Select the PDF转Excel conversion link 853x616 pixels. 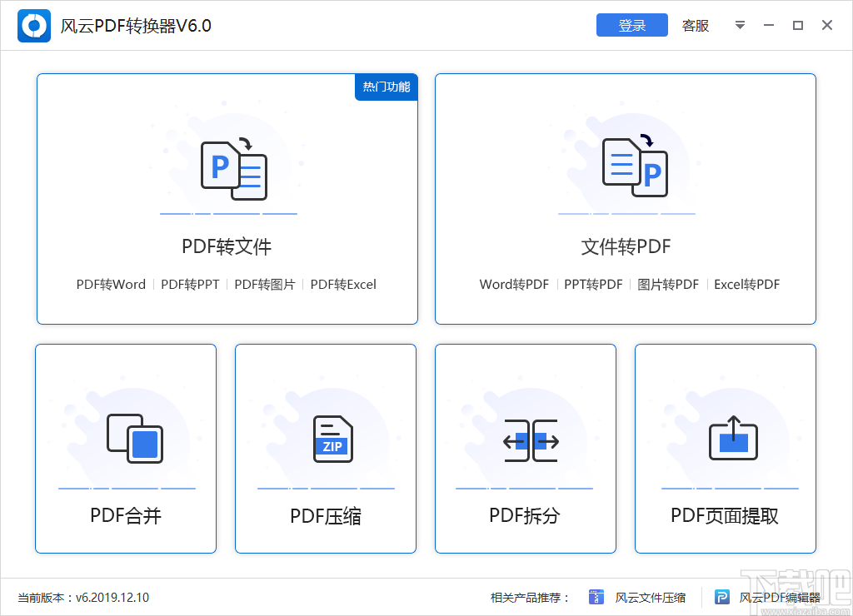point(343,284)
